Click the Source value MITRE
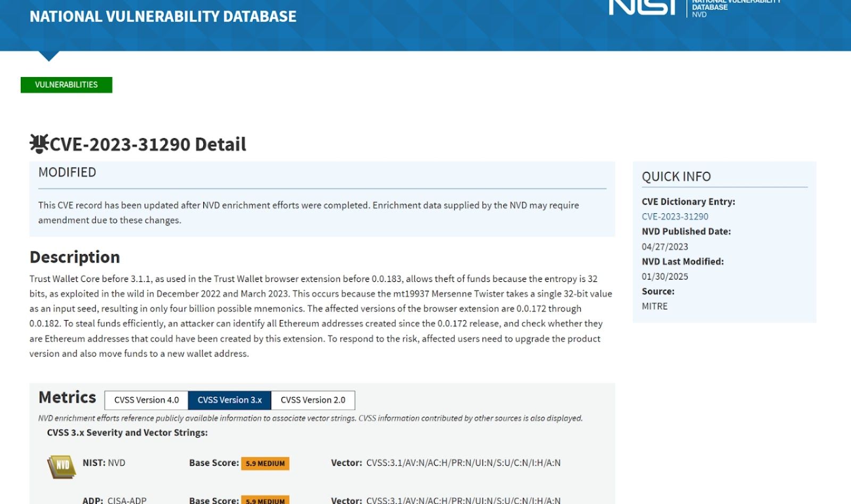Image resolution: width=851 pixels, height=504 pixels. tap(654, 306)
